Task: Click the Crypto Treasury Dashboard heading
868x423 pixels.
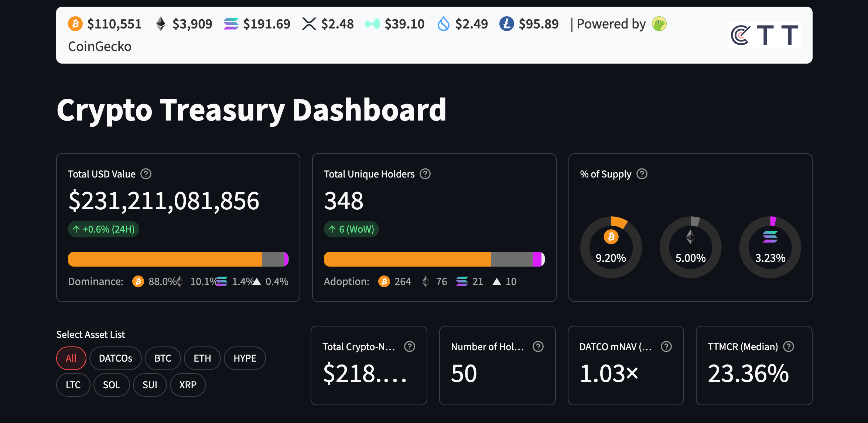Action: coord(252,110)
